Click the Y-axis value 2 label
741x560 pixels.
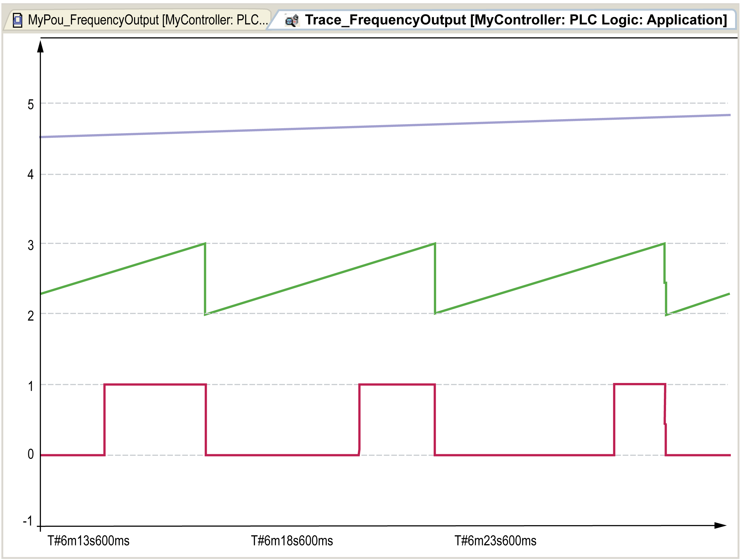pyautogui.click(x=30, y=316)
